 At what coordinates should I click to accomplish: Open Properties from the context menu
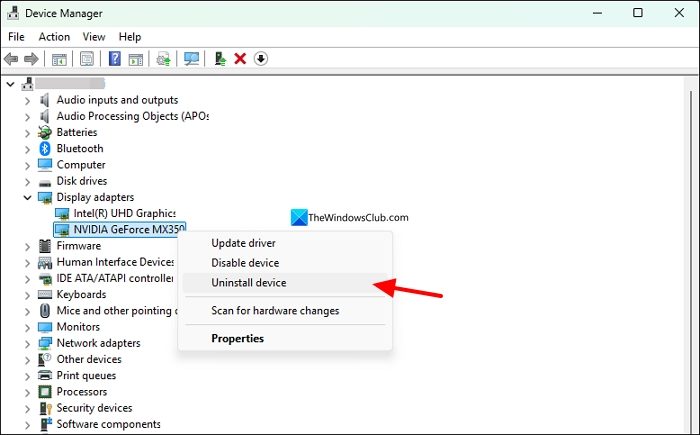point(285,338)
